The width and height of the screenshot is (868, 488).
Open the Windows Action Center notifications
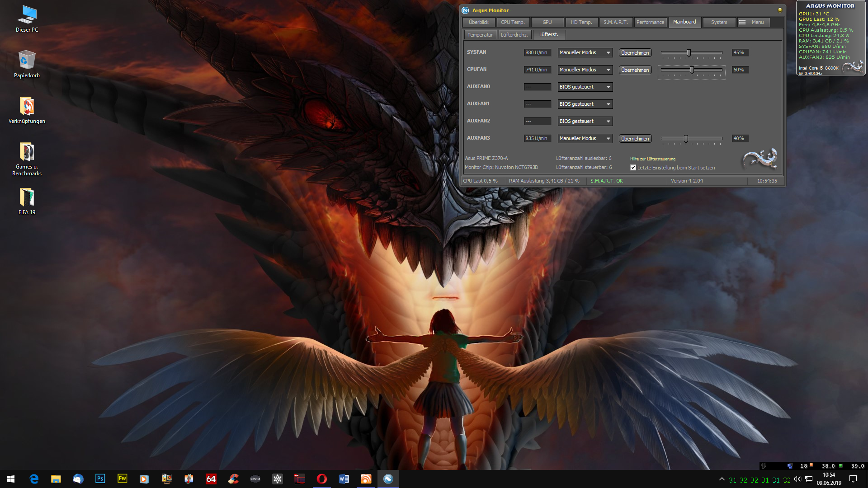(853, 479)
